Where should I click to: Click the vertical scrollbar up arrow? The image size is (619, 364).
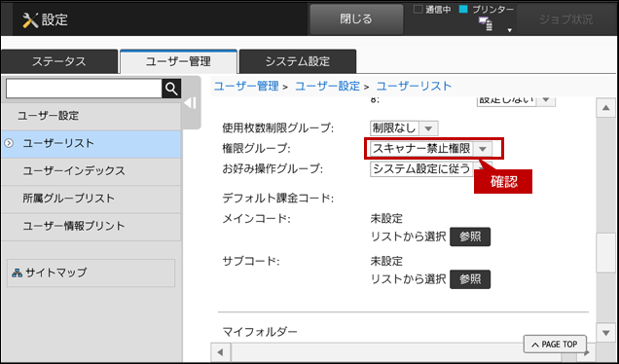(606, 108)
